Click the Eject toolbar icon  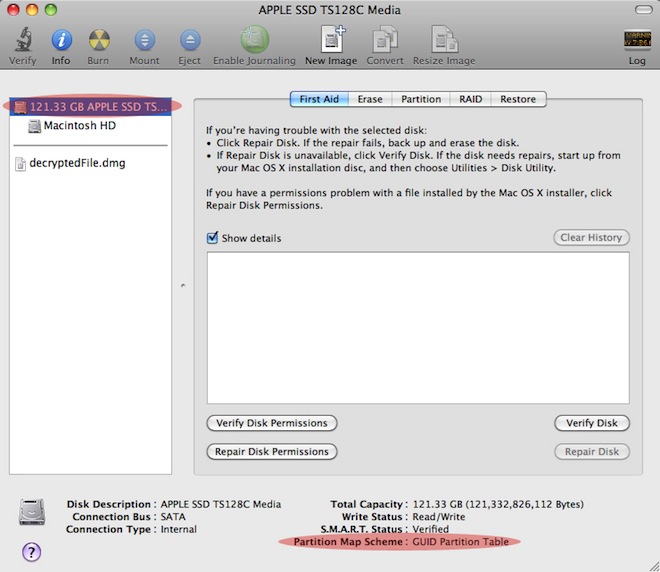coord(190,40)
